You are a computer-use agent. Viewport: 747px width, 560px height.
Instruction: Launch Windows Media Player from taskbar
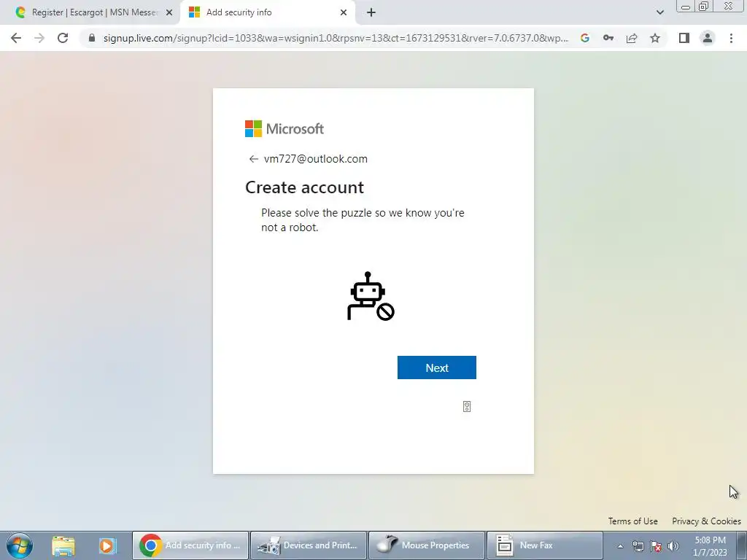coord(107,545)
